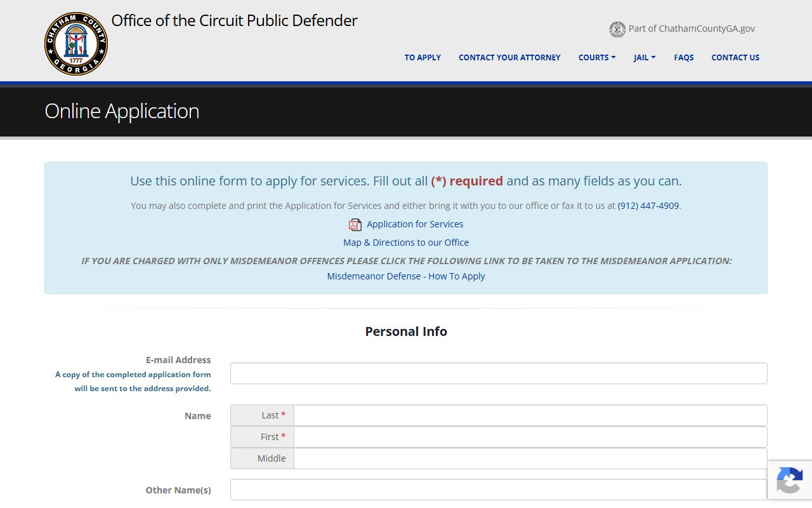812x508 pixels.
Task: Click the Personal Info section heading
Action: click(x=406, y=331)
